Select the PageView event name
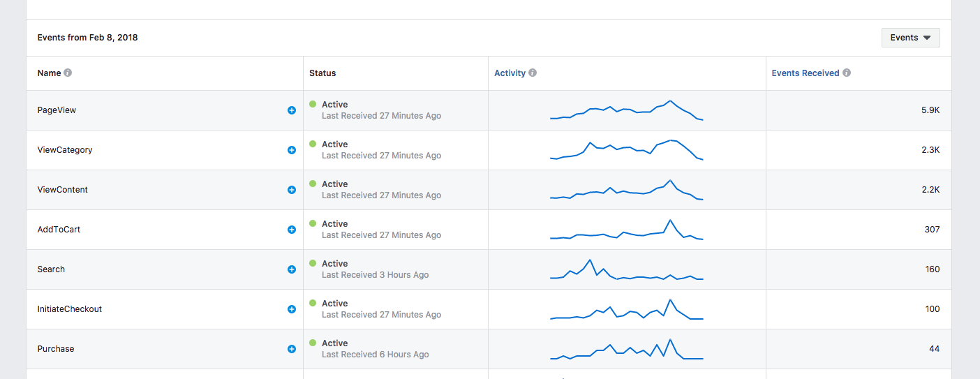 (x=57, y=110)
